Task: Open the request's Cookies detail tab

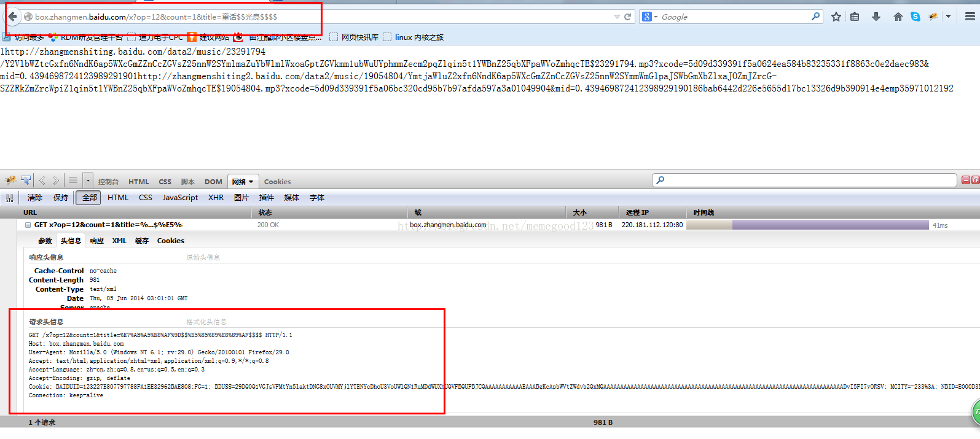Action: coord(171,241)
